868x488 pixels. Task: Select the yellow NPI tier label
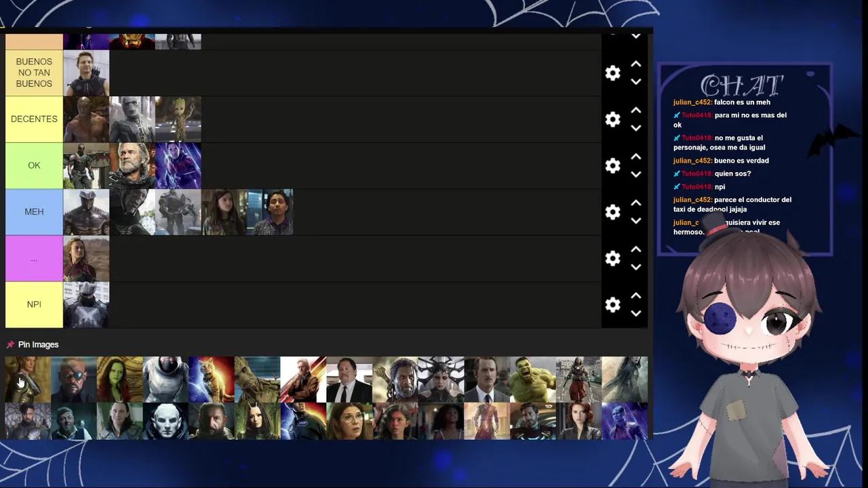coord(34,304)
